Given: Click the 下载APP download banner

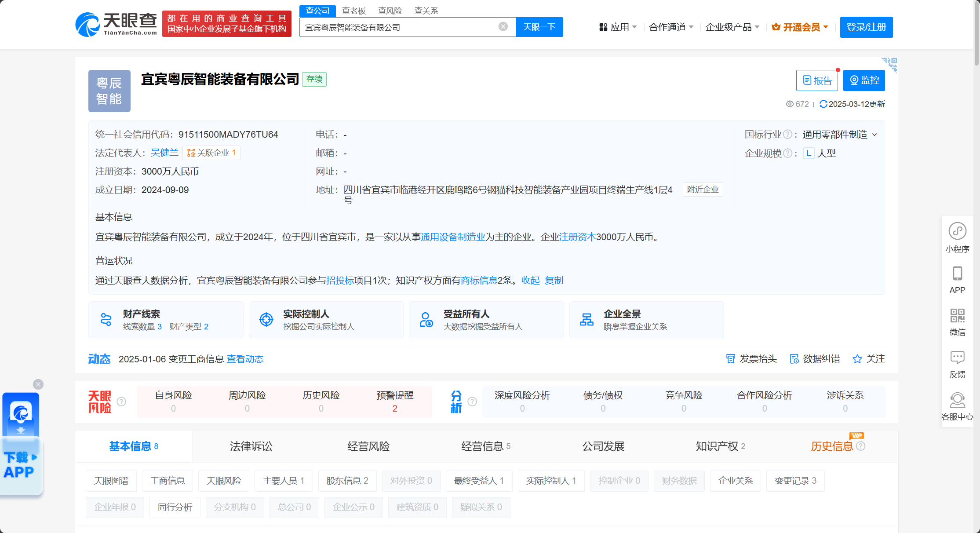Looking at the screenshot, I should click(21, 444).
